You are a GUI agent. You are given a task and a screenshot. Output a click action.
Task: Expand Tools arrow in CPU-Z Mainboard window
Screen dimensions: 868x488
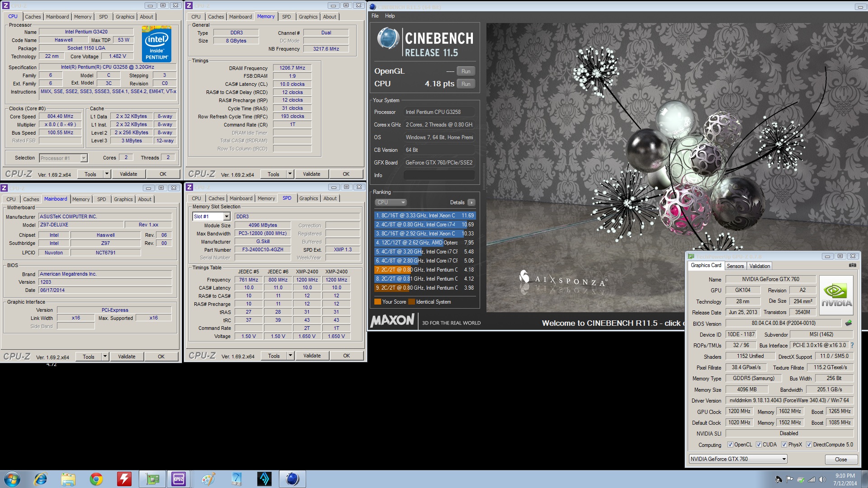105,357
